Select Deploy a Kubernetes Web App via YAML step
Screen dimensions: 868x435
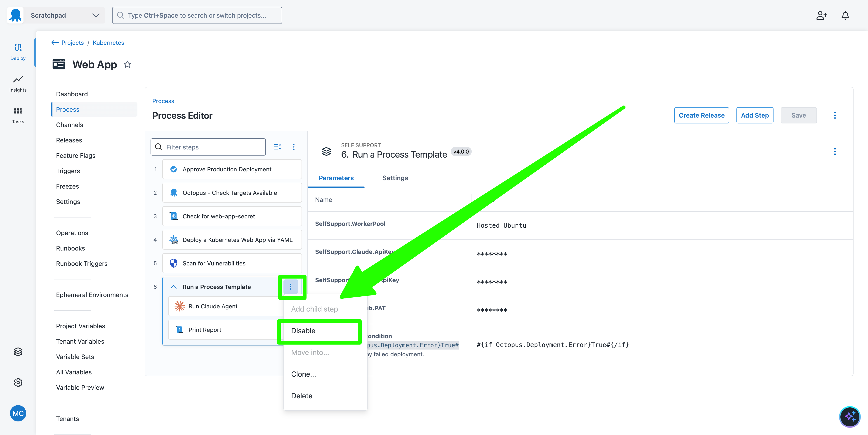[232, 240]
